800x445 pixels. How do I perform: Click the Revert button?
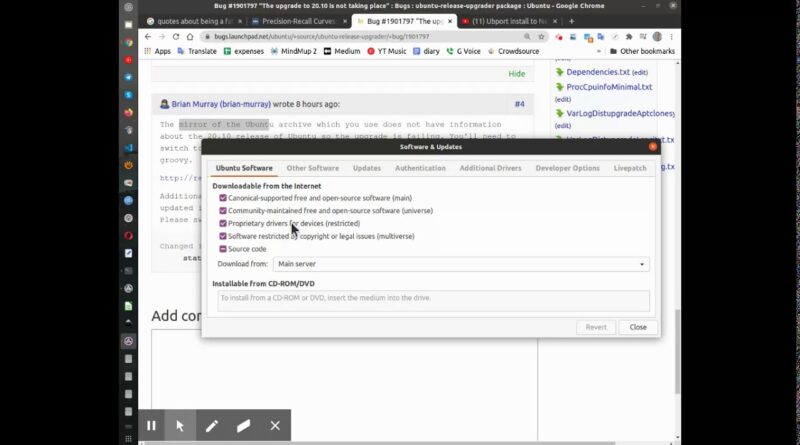(x=596, y=327)
